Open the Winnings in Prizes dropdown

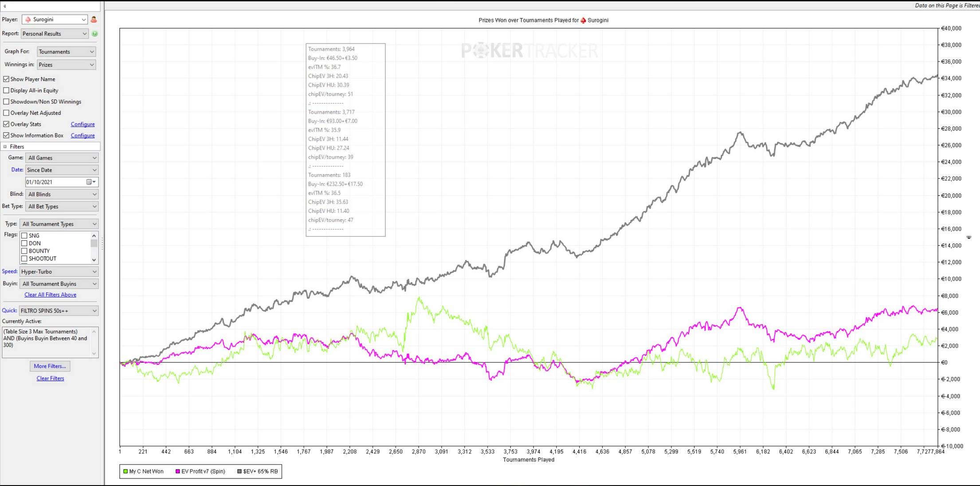[x=66, y=65]
